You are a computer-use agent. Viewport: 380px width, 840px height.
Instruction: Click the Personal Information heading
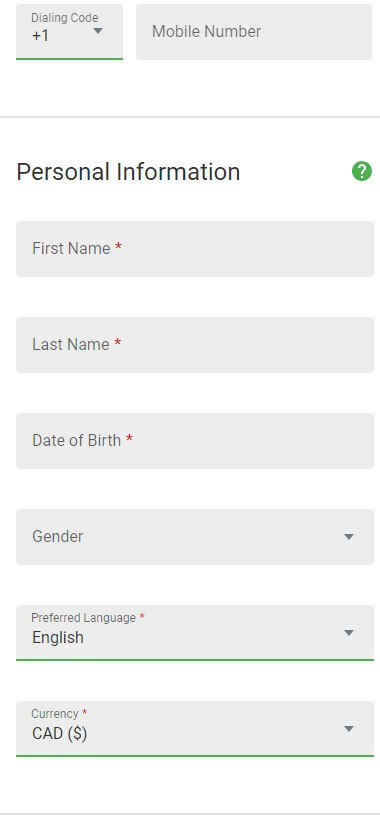coord(128,172)
